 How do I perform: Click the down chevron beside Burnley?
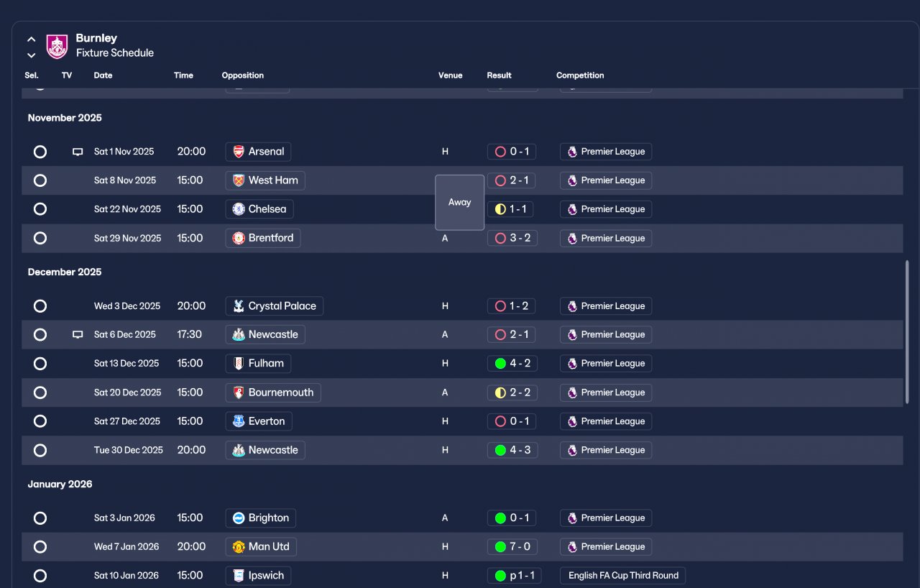(32, 55)
